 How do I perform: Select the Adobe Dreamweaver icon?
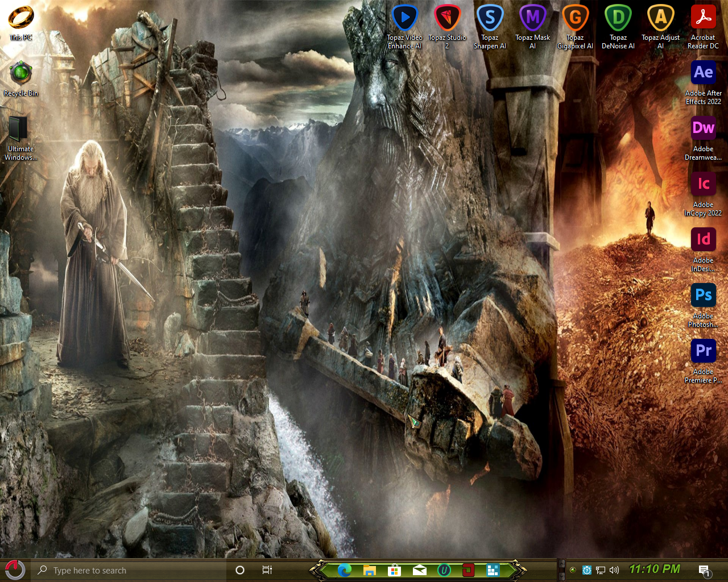point(703,138)
